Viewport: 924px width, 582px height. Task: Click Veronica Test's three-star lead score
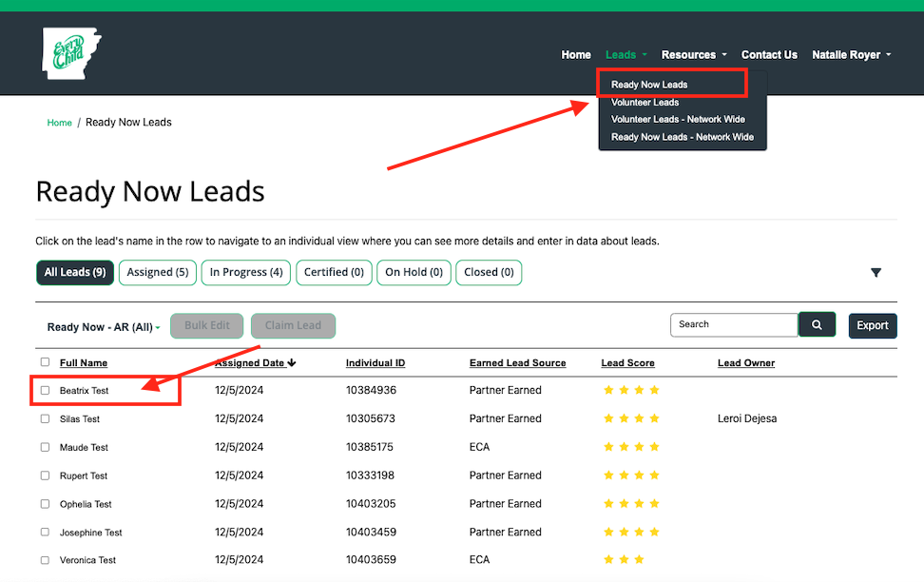coord(624,559)
